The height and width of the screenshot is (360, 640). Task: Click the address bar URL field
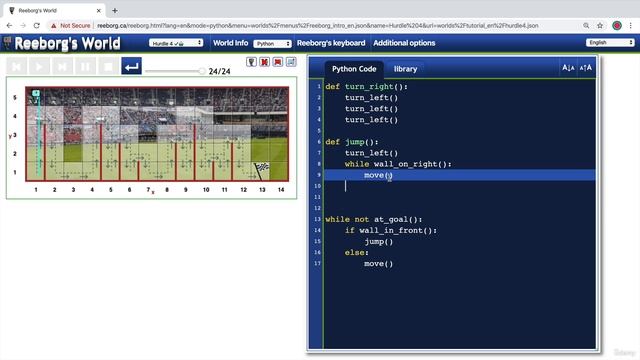[x=318, y=26]
